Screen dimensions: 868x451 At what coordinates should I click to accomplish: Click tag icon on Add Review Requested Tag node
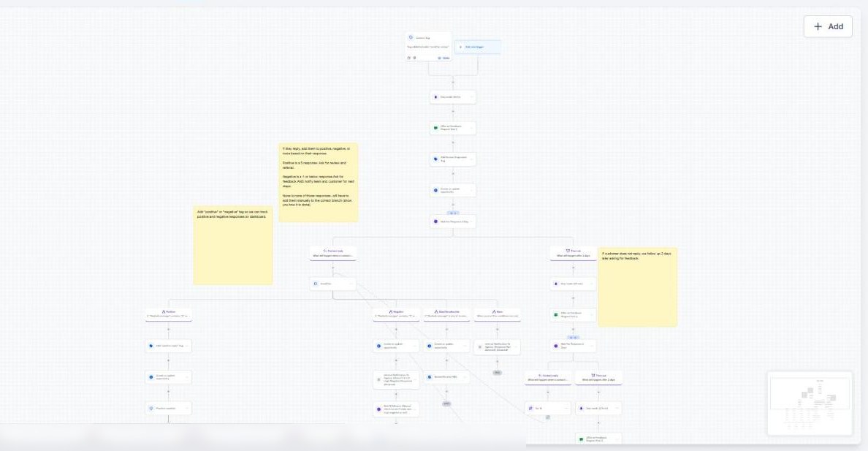pyautogui.click(x=435, y=159)
